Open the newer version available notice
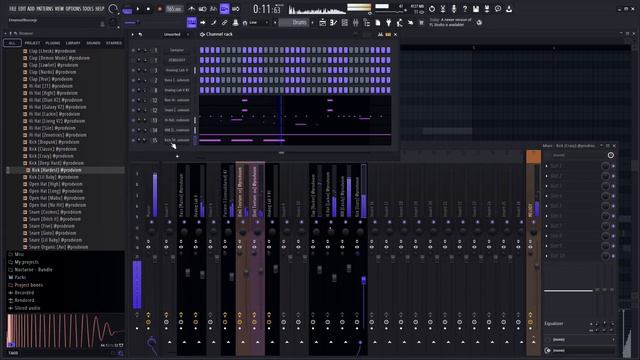The width and height of the screenshot is (640, 360). click(450, 22)
